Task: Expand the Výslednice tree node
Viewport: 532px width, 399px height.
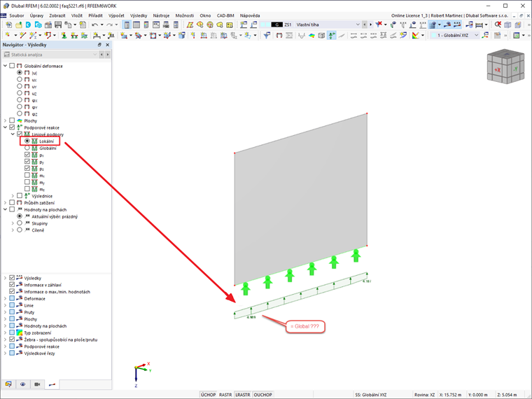Action: pyautogui.click(x=13, y=196)
